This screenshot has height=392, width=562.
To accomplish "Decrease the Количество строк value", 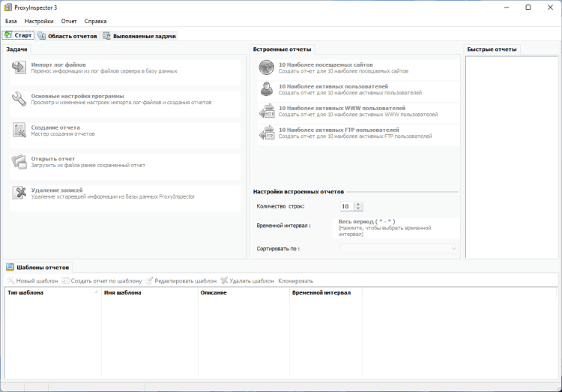I will pos(358,208).
